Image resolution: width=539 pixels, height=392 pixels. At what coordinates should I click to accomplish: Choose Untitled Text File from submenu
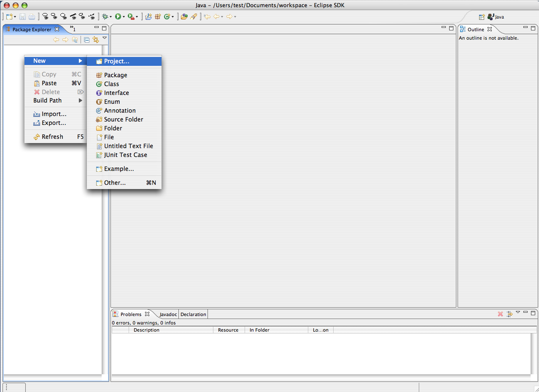pyautogui.click(x=124, y=146)
